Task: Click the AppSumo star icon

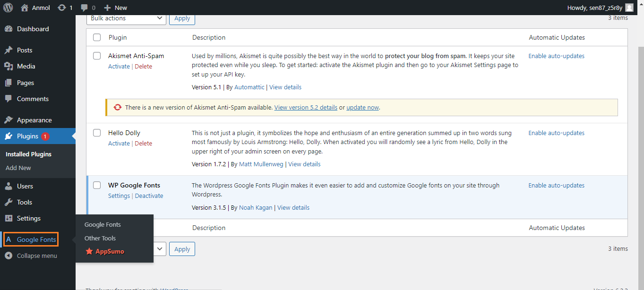Action: click(90, 251)
